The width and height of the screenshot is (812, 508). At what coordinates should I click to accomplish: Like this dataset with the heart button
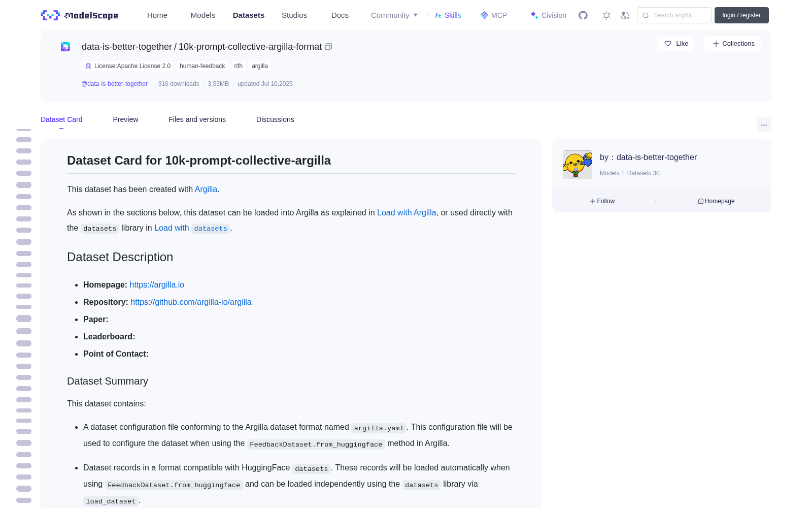point(675,44)
